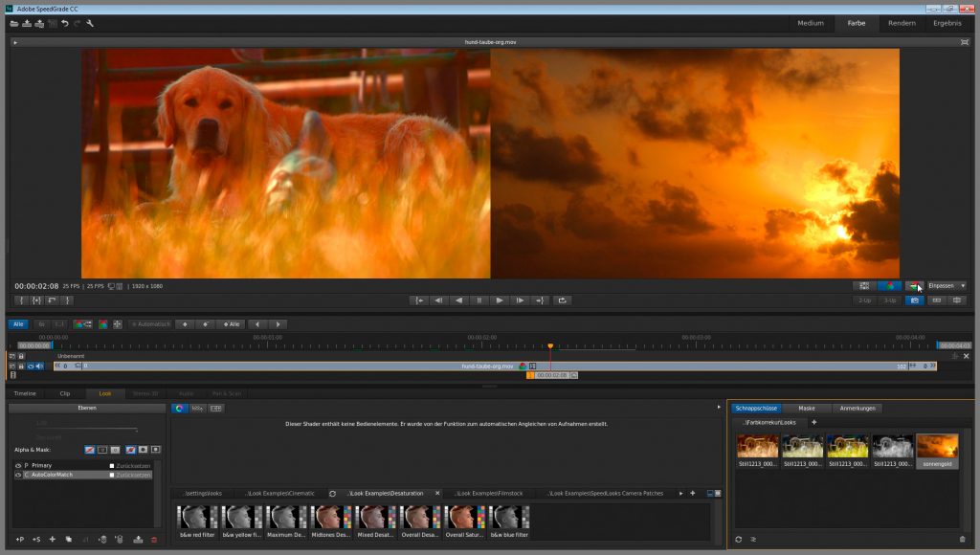Toggle visibility of the Primary layer
This screenshot has width=980, height=555.
pyautogui.click(x=18, y=465)
